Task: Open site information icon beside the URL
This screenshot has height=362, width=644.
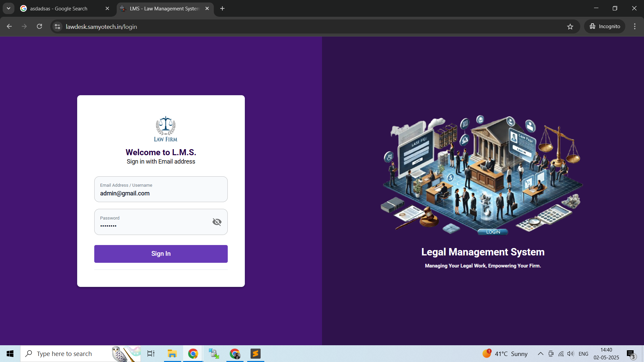Action: coord(57,26)
